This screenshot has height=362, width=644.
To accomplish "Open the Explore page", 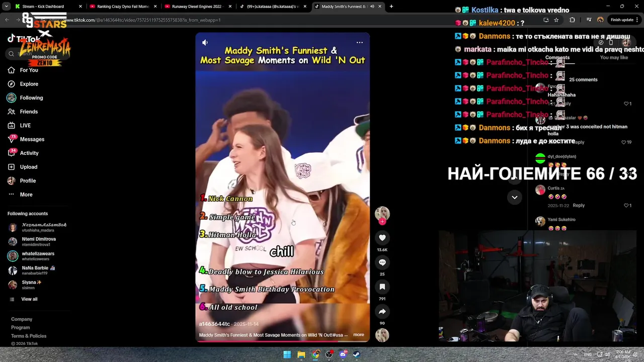I will tap(23, 84).
